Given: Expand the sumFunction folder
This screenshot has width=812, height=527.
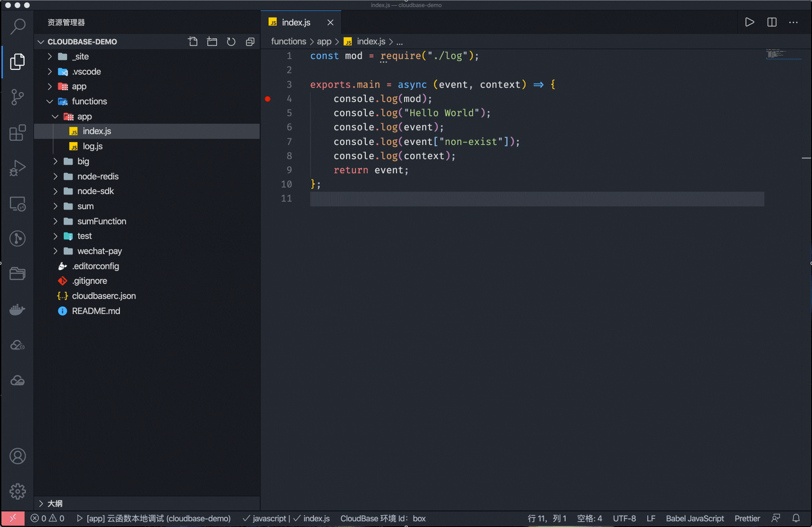Looking at the screenshot, I should (x=55, y=221).
